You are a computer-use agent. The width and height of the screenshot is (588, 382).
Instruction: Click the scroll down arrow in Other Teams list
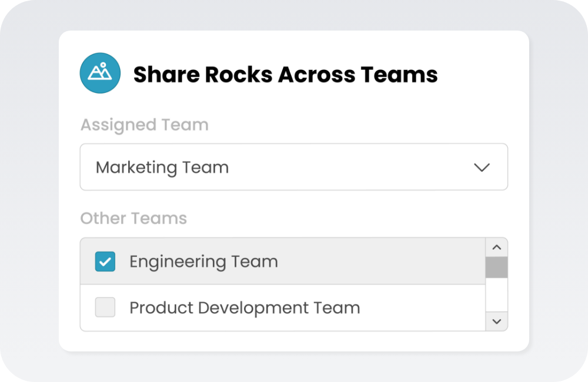[x=496, y=321]
